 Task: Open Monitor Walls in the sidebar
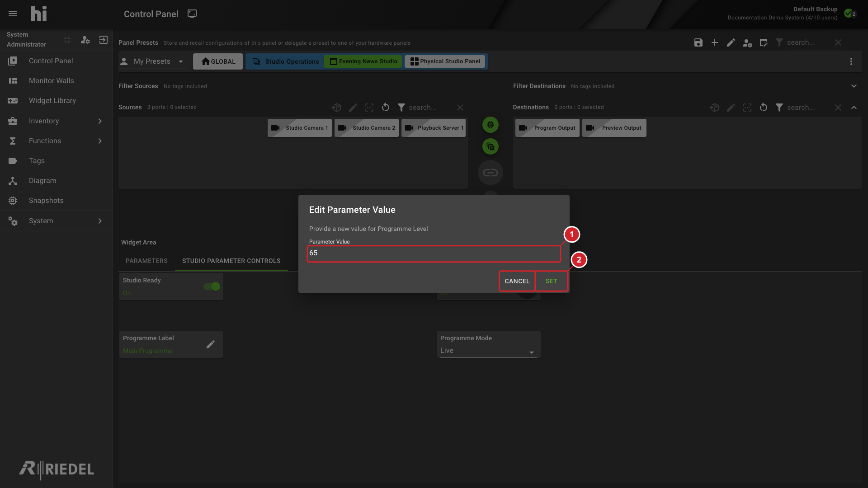click(x=56, y=81)
